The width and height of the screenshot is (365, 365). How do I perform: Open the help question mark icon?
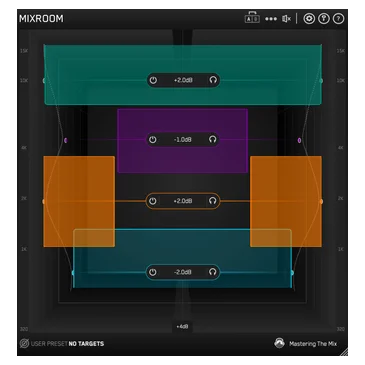(338, 19)
